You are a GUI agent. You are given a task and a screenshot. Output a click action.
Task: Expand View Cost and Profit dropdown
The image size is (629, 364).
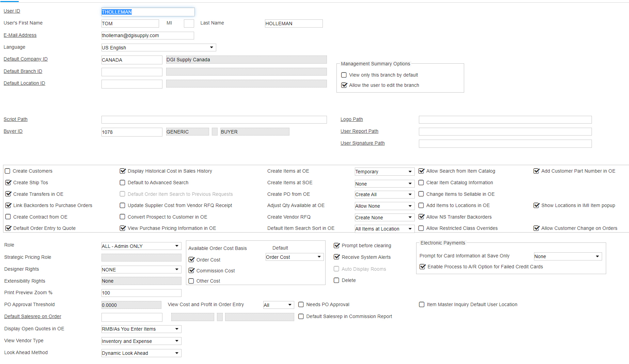pyautogui.click(x=289, y=305)
